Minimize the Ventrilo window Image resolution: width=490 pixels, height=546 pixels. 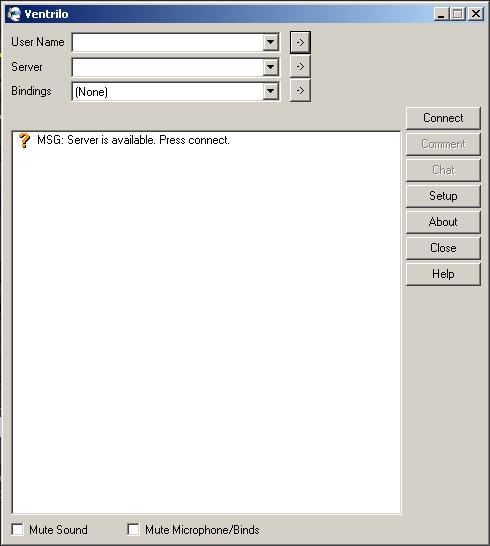tap(441, 14)
